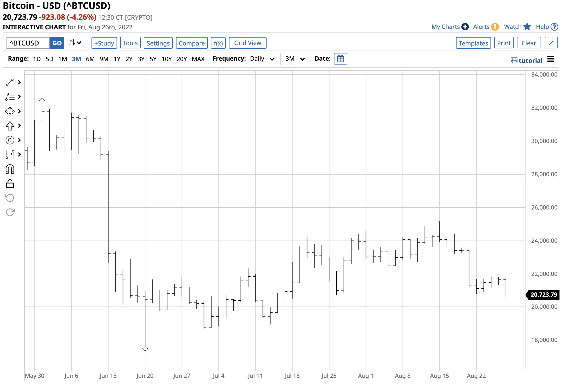Select the 3Y range
This screenshot has height=392, width=575.
click(141, 59)
